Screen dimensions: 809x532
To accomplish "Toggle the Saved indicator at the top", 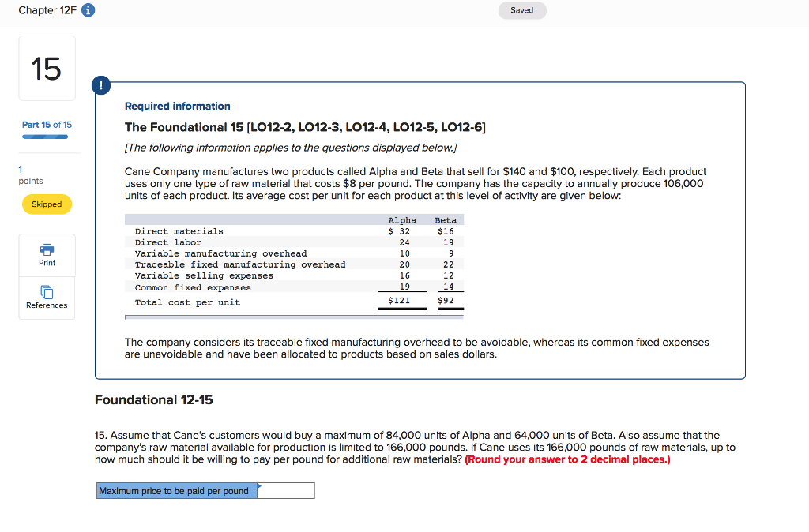I will [521, 10].
